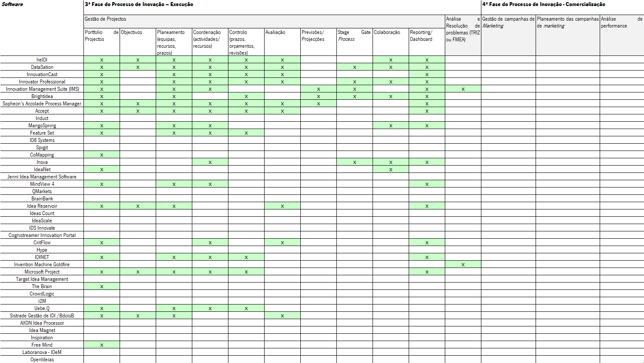Screen dimensions: 644x363
Task: Click the 'MindView 4' row label
Action: point(42,184)
